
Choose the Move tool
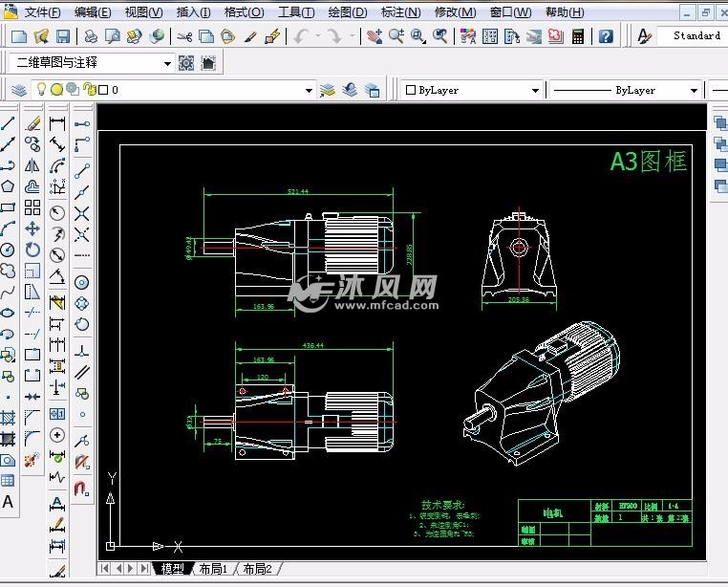click(32, 228)
